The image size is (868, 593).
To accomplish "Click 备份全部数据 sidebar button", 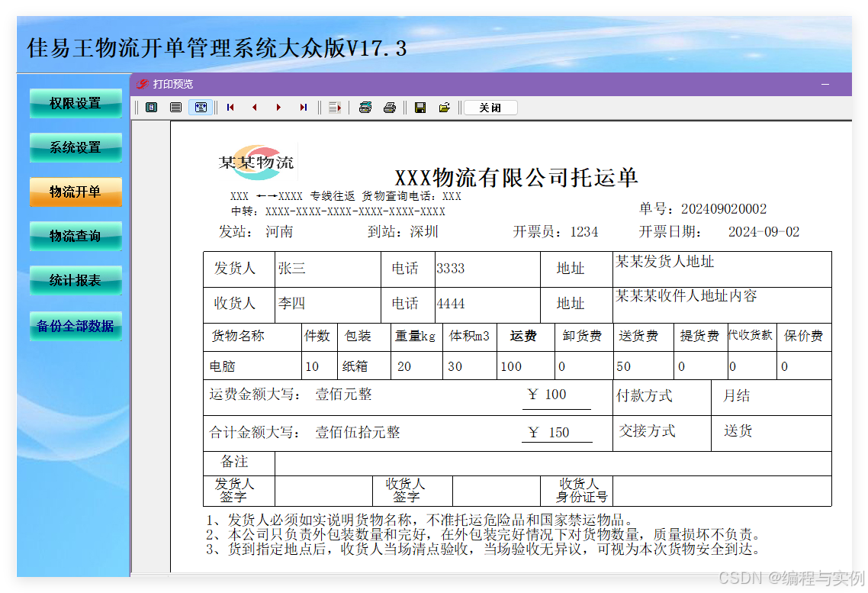I will 76,326.
